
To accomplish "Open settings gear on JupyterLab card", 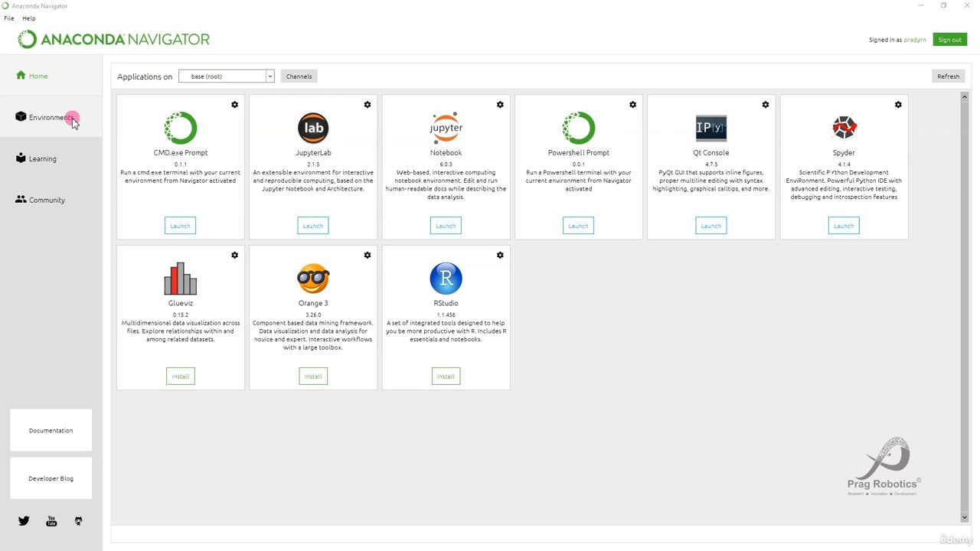I will (367, 105).
